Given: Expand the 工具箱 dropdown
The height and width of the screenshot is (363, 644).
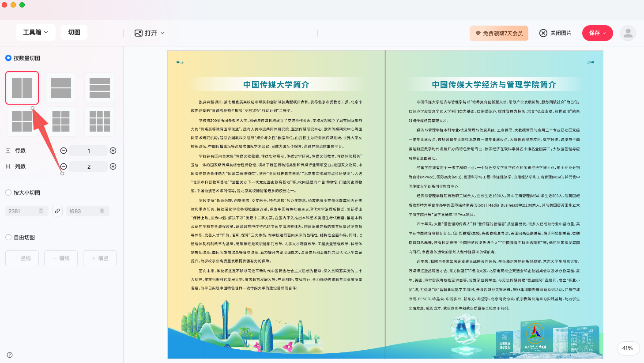Looking at the screenshot, I should tap(35, 32).
